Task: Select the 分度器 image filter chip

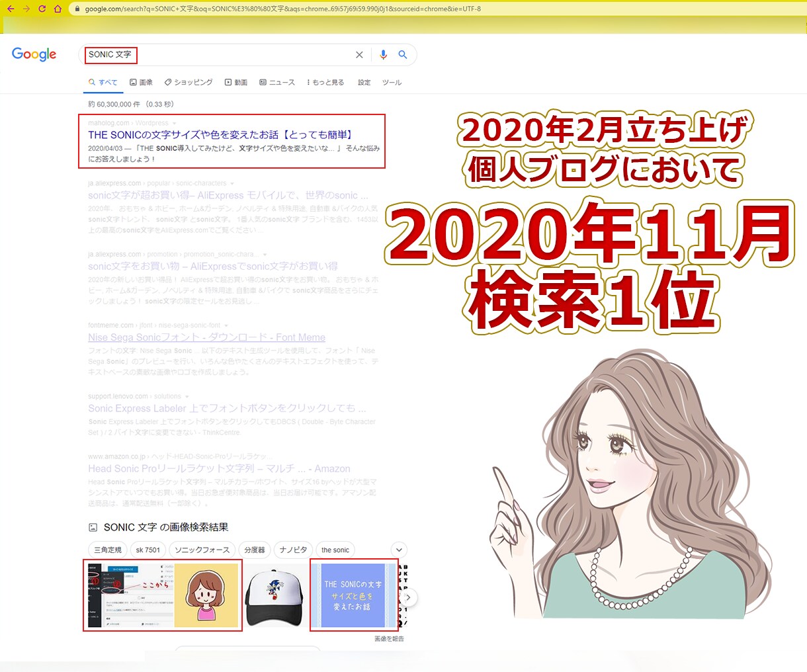Action: tap(255, 550)
